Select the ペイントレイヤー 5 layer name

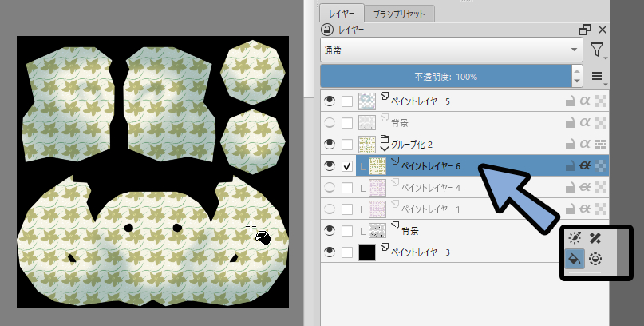[x=421, y=101]
